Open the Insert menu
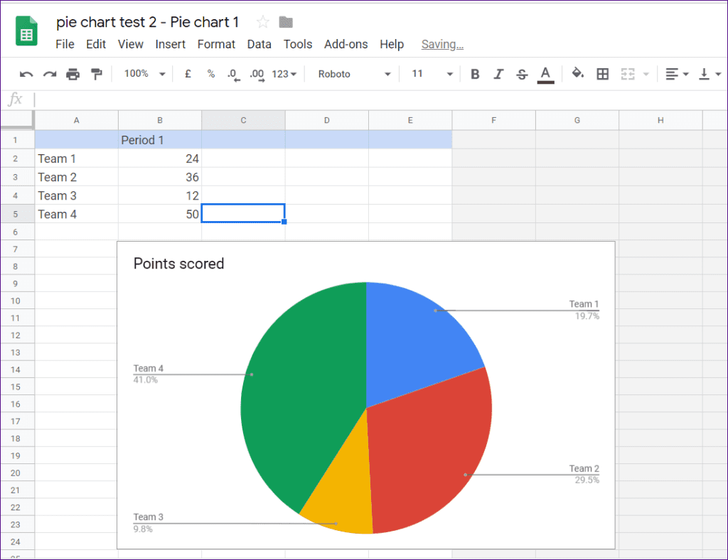This screenshot has height=560, width=728. point(170,44)
